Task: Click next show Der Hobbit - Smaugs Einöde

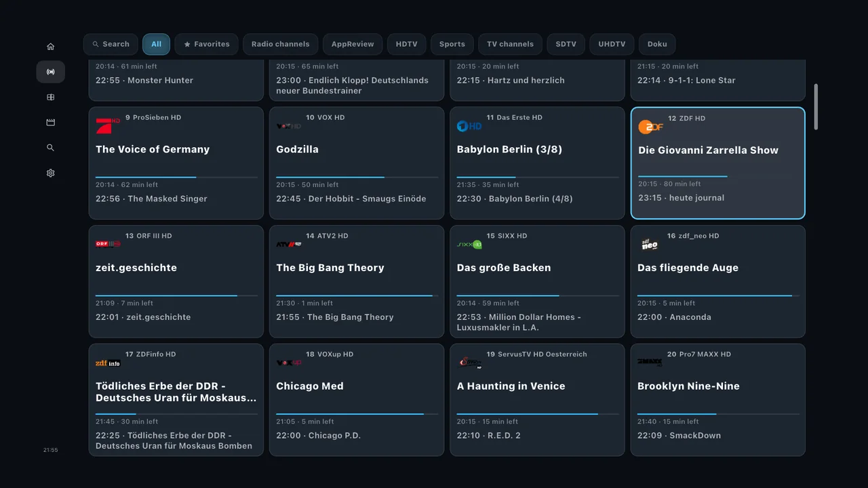Action: coord(351,199)
